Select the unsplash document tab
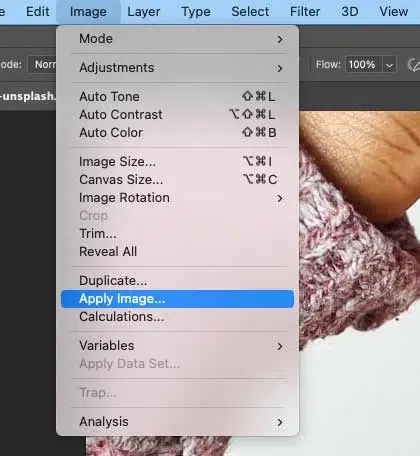 click(28, 96)
